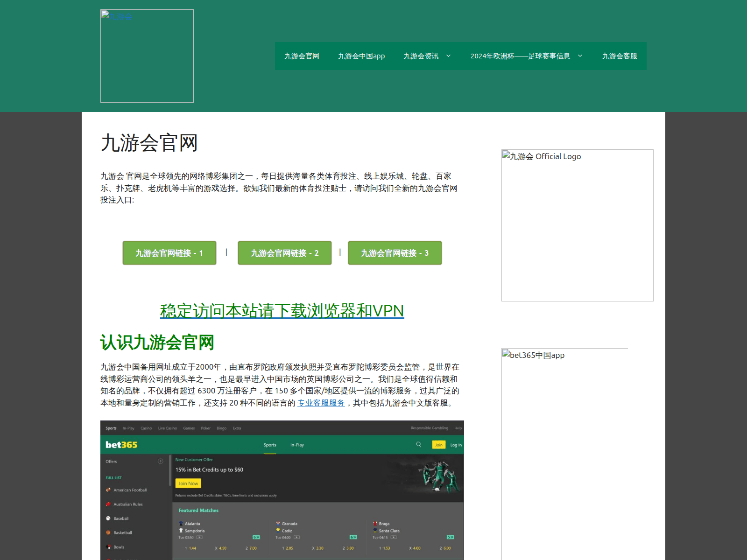Viewport: 747px width, 560px height.
Task: Click the Braga team shirt icon
Action: coord(375,524)
